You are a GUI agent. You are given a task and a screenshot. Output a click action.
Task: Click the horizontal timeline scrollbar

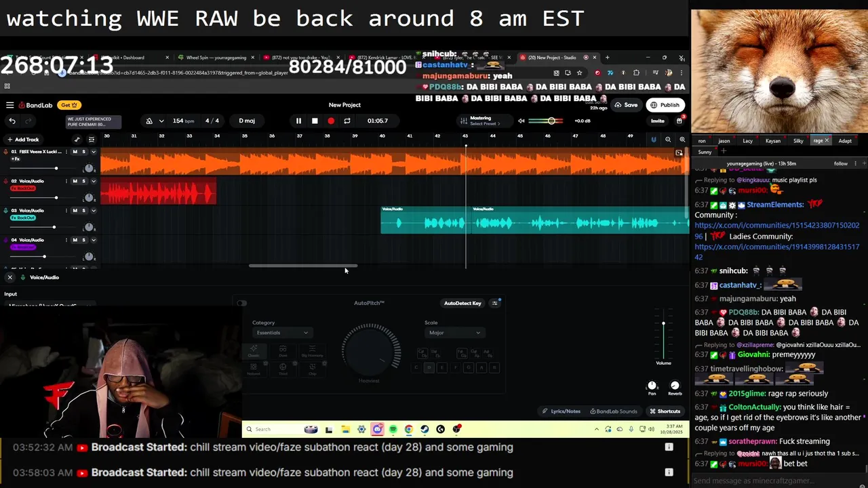(303, 266)
